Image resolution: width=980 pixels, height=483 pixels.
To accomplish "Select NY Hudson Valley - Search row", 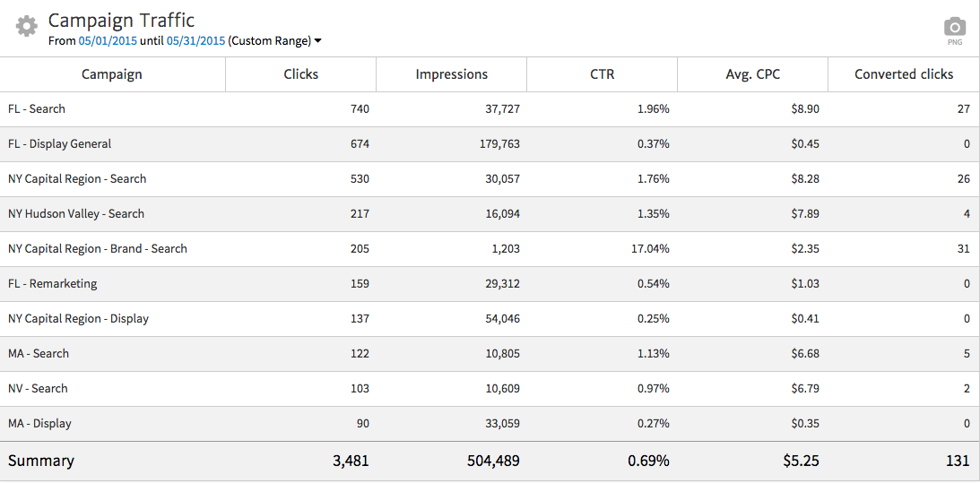I will tap(76, 214).
